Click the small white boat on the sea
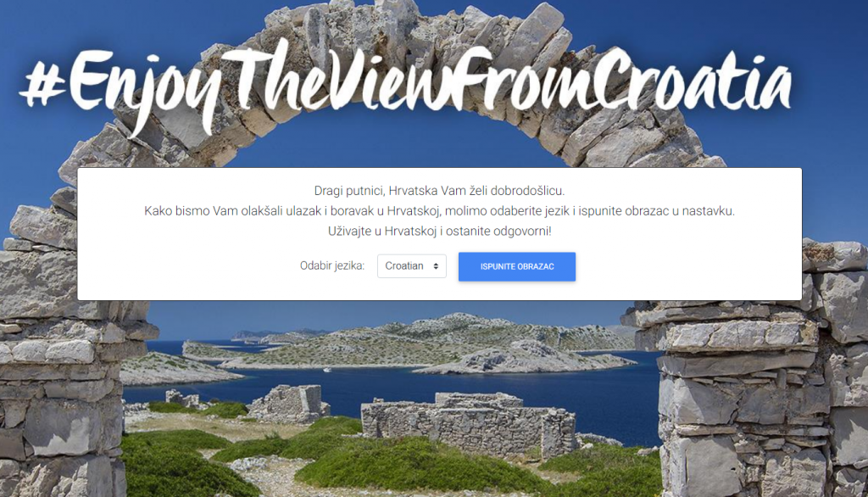Screen dimensions: 868x497 tap(327, 370)
